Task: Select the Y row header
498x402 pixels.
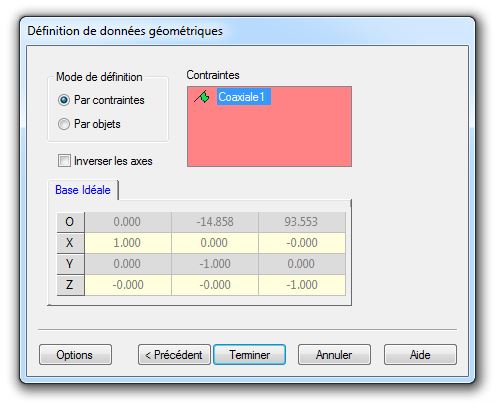Action: [x=70, y=264]
